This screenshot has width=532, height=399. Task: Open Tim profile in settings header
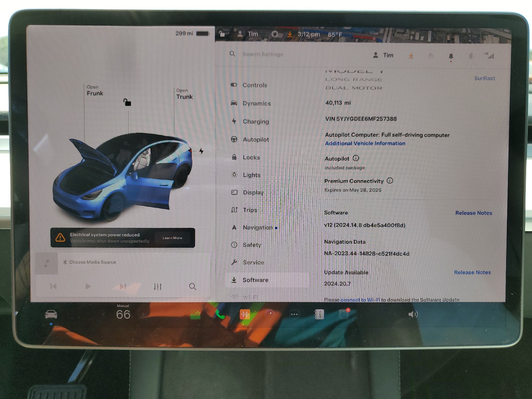point(383,55)
